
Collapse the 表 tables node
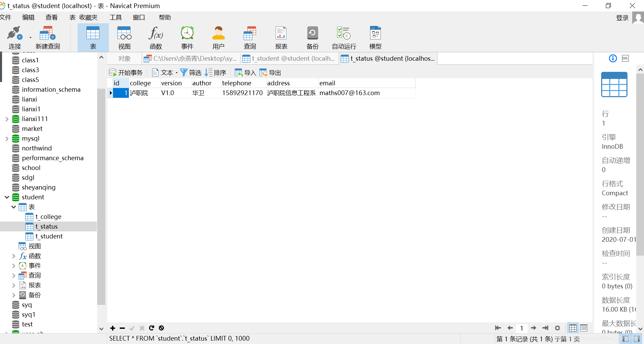click(13, 207)
